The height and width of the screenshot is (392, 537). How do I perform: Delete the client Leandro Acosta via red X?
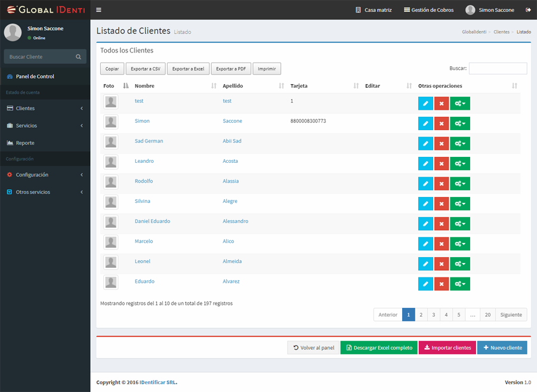pyautogui.click(x=442, y=163)
